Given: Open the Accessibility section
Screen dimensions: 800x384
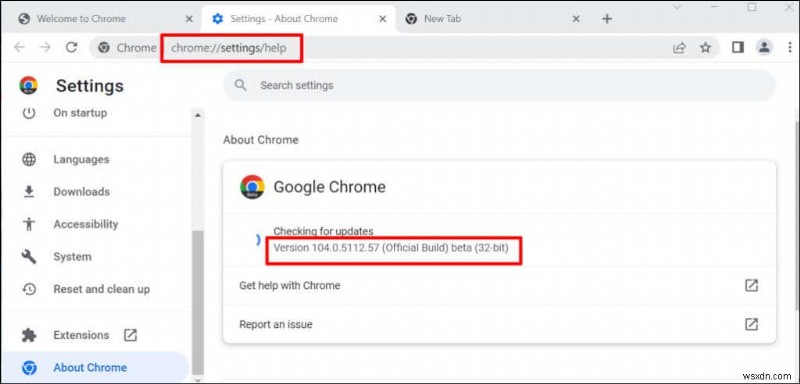Looking at the screenshot, I should 86,224.
